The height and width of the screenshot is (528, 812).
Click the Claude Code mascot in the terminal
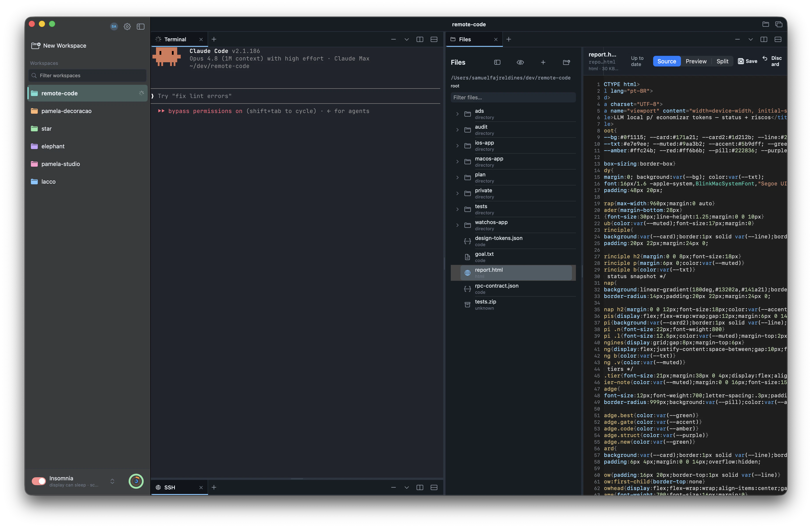click(167, 57)
